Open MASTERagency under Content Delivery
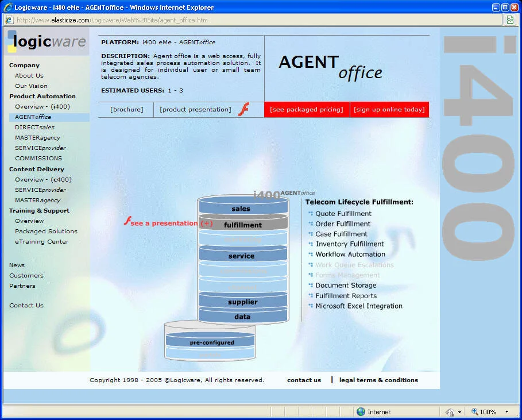522x420 pixels. (38, 200)
